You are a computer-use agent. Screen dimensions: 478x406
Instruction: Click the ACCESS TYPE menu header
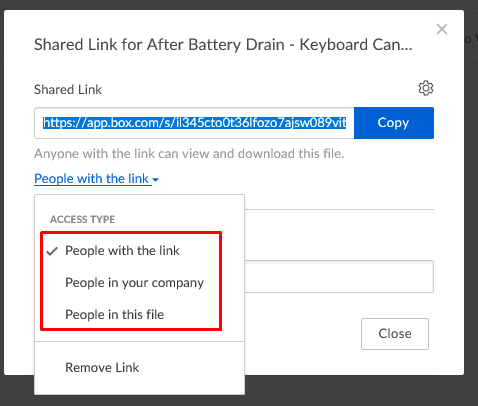click(x=82, y=219)
